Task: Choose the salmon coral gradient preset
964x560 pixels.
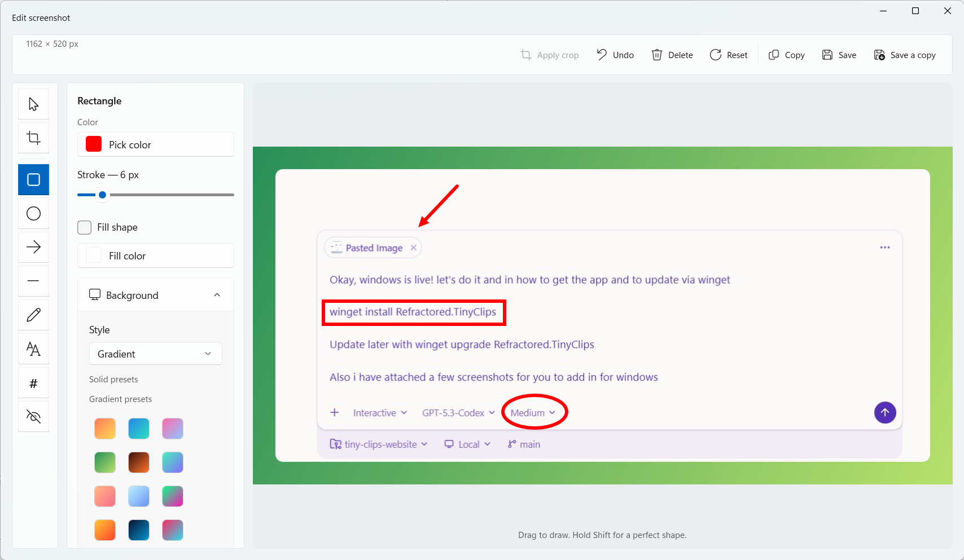Action: 105,496
